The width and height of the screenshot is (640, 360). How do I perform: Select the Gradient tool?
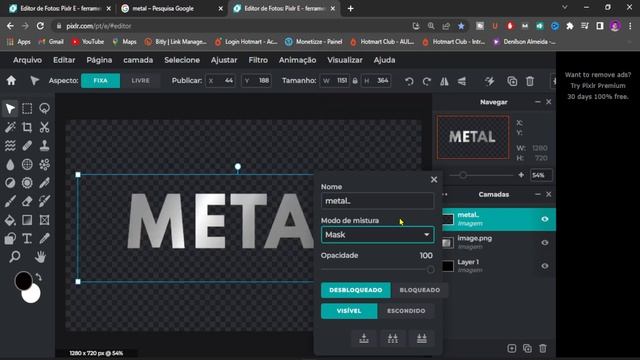[27, 220]
